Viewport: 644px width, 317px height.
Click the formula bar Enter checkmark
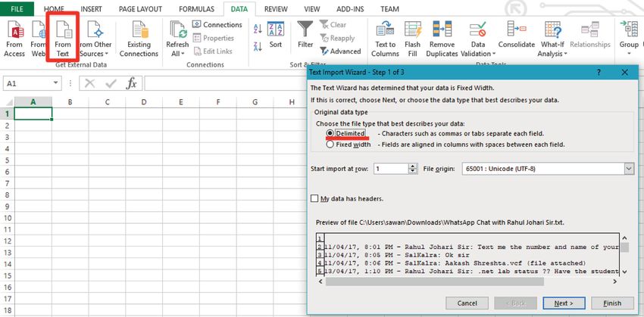[x=111, y=83]
